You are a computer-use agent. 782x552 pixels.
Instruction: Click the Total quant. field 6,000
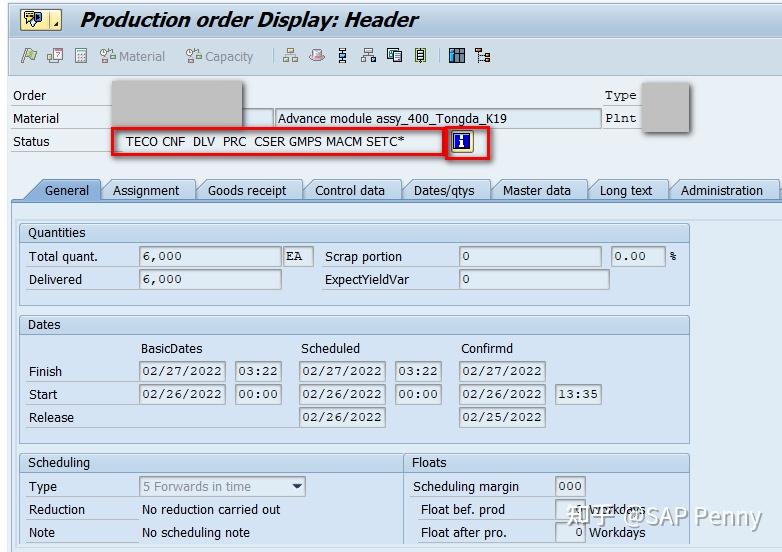click(210, 256)
